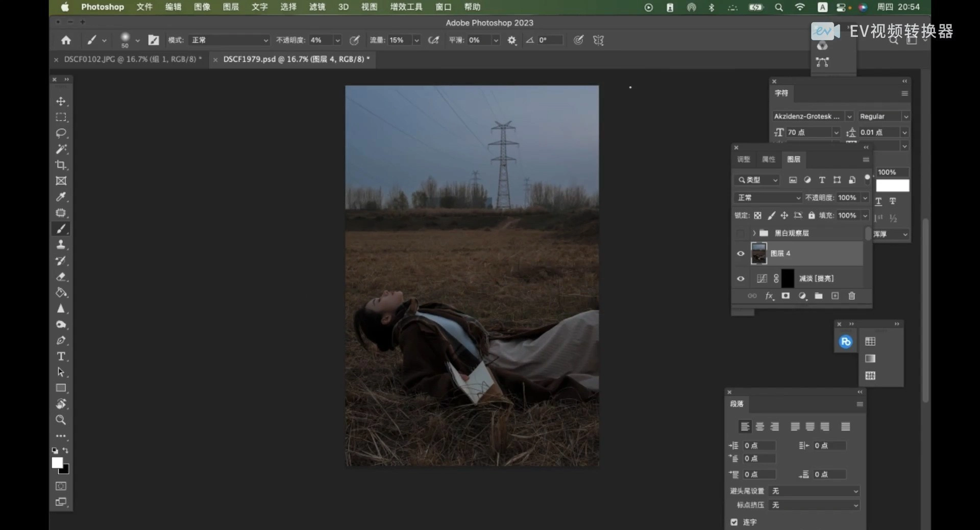Click the Home icon in options bar
Image resolution: width=980 pixels, height=530 pixels.
(66, 40)
